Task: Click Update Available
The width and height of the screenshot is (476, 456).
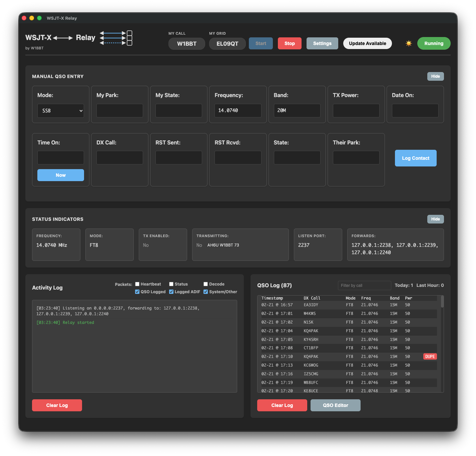Action: pos(367,43)
